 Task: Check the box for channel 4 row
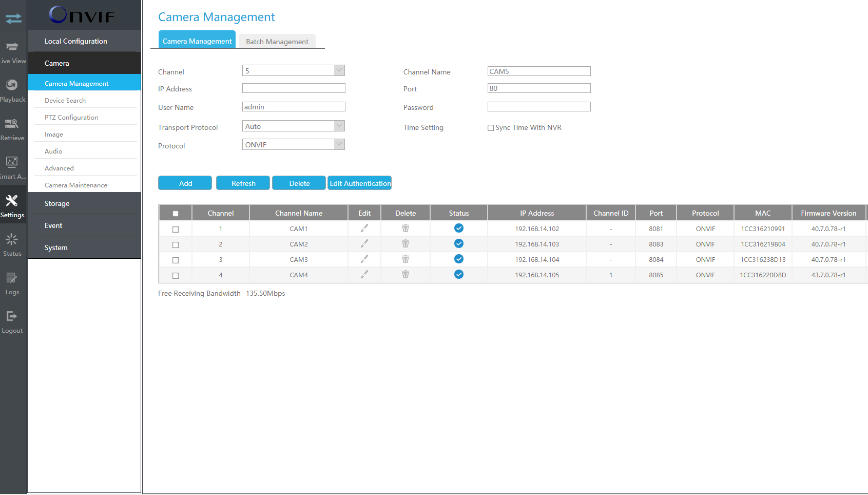click(176, 276)
